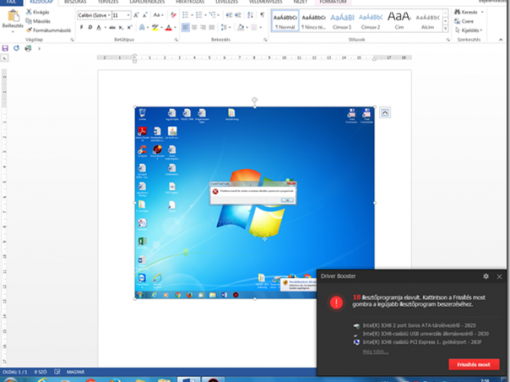The height and width of the screenshot is (382, 510).
Task: Click the red Frissítés most button
Action: click(x=474, y=364)
